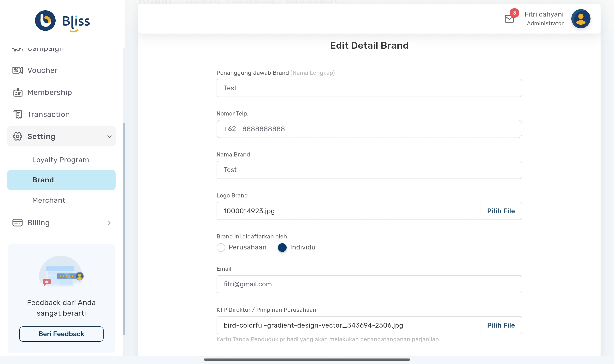Expand the Billing submenu arrow

[109, 223]
